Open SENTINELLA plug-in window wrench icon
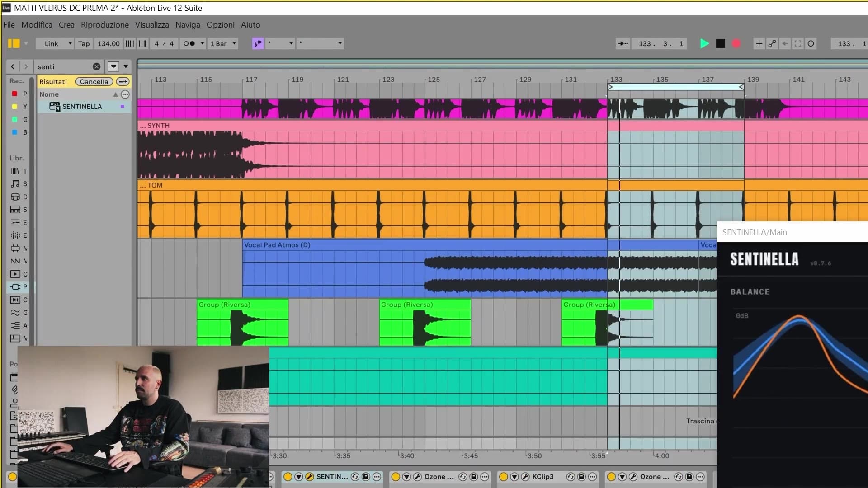Image resolution: width=868 pixels, height=488 pixels. pyautogui.click(x=310, y=477)
